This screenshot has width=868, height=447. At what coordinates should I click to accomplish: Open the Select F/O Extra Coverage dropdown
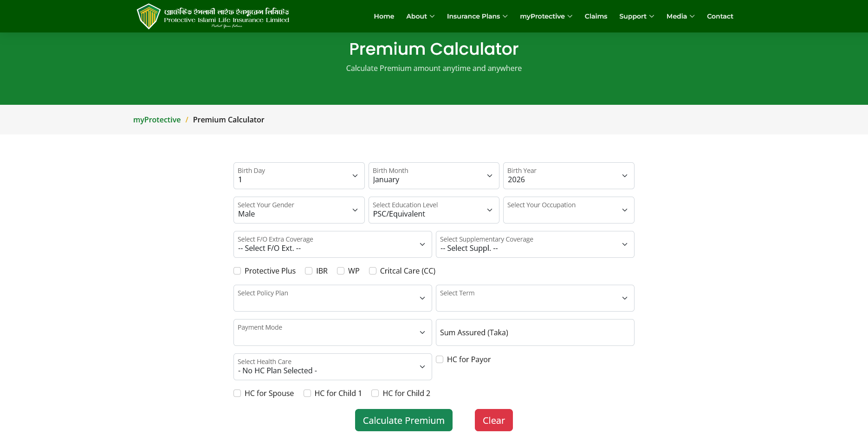coord(333,244)
